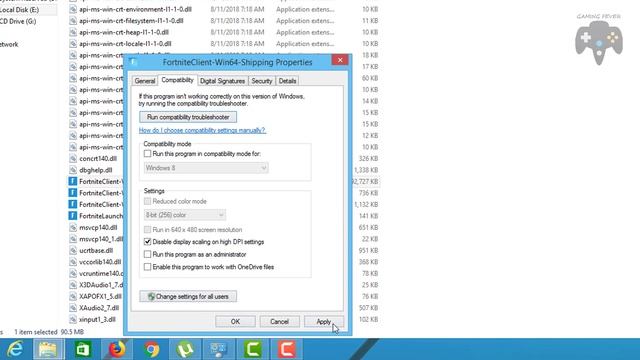The image size is (640, 360).
Task: Click the concrt140.dll file icon
Action: click(x=73, y=158)
